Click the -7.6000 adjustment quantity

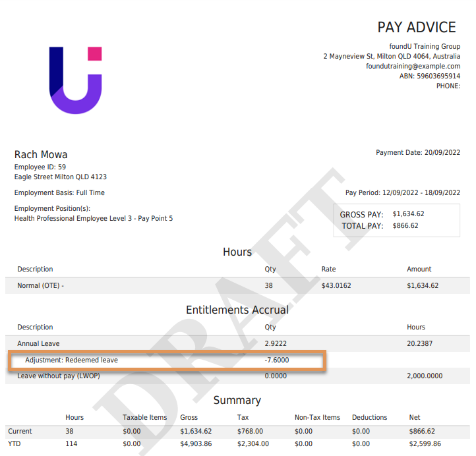[276, 360]
